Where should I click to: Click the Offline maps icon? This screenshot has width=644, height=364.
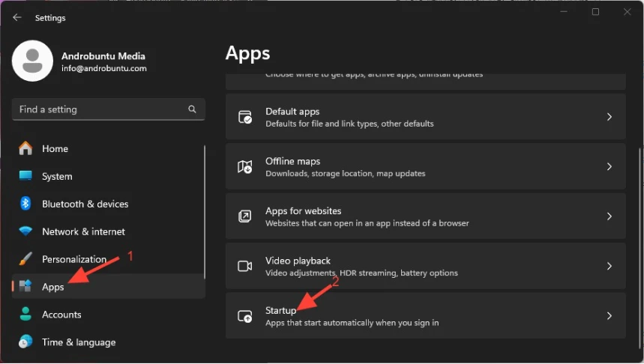(x=245, y=166)
